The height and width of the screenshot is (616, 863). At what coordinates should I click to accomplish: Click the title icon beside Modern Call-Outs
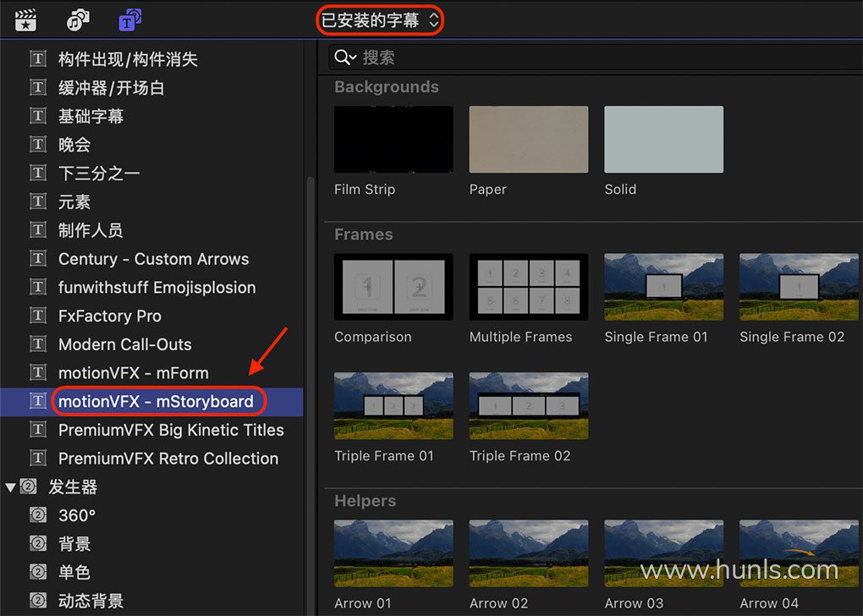tap(38, 344)
